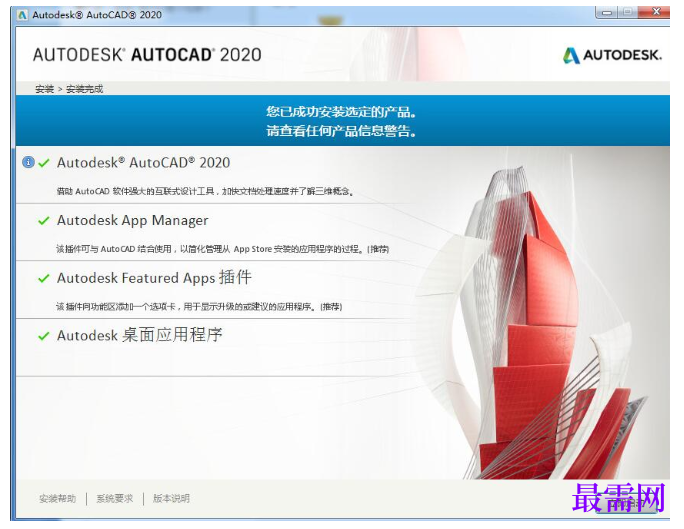The image size is (684, 529).
Task: Click the Autodesk logo at top right
Action: 612,55
